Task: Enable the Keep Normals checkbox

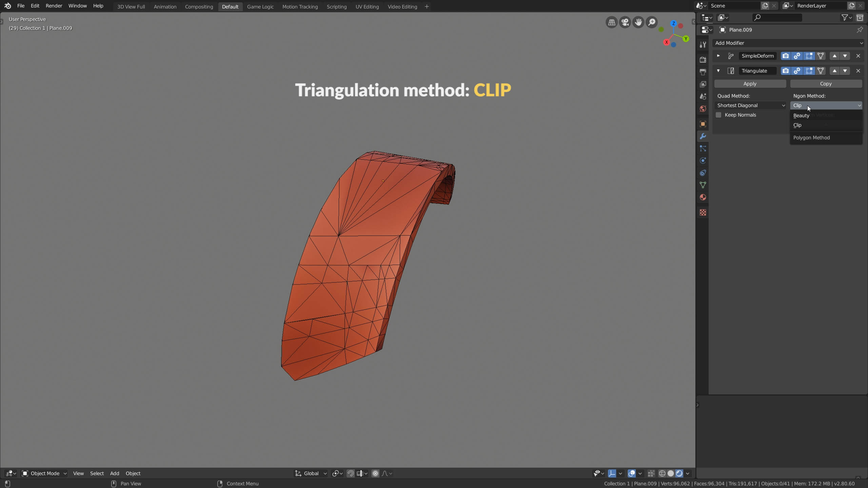Action: (718, 115)
